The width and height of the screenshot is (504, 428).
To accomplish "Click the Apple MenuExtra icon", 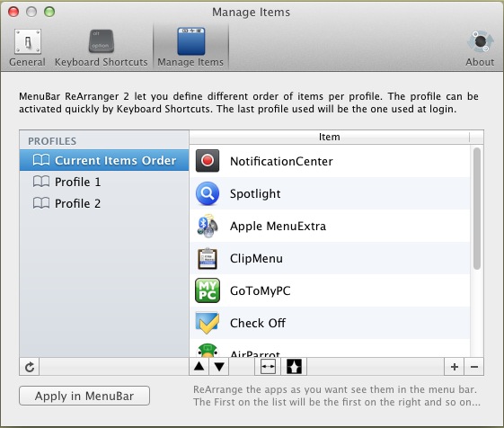I will pos(208,226).
